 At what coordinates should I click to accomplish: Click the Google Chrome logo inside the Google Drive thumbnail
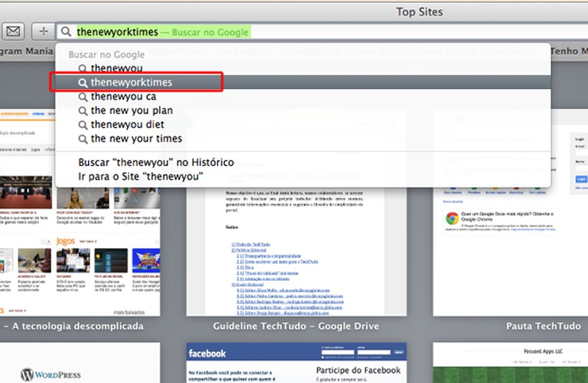point(451,217)
